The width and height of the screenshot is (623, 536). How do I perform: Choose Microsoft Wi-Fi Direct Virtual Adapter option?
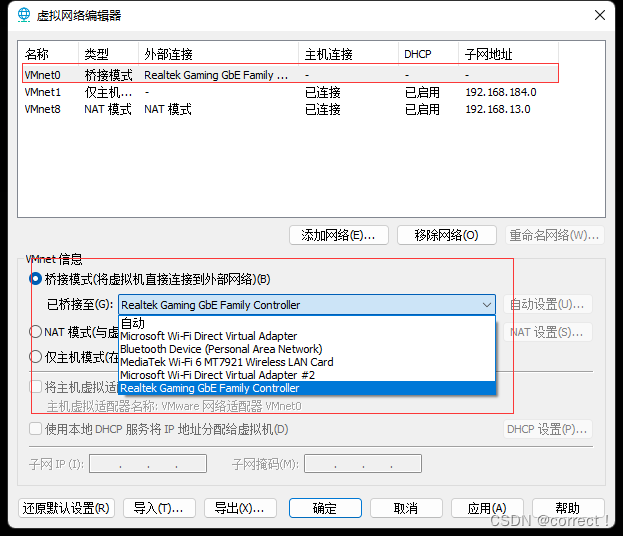[x=307, y=336]
